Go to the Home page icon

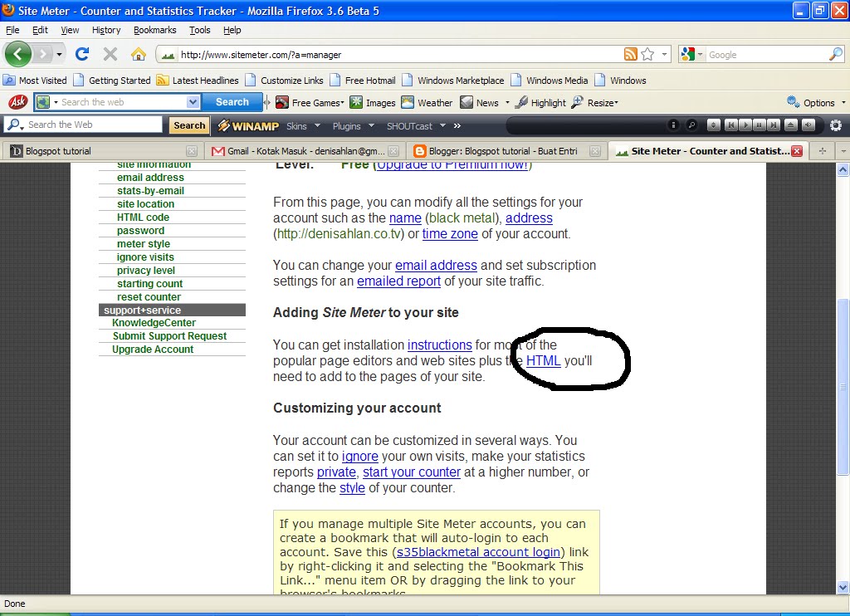[x=139, y=54]
